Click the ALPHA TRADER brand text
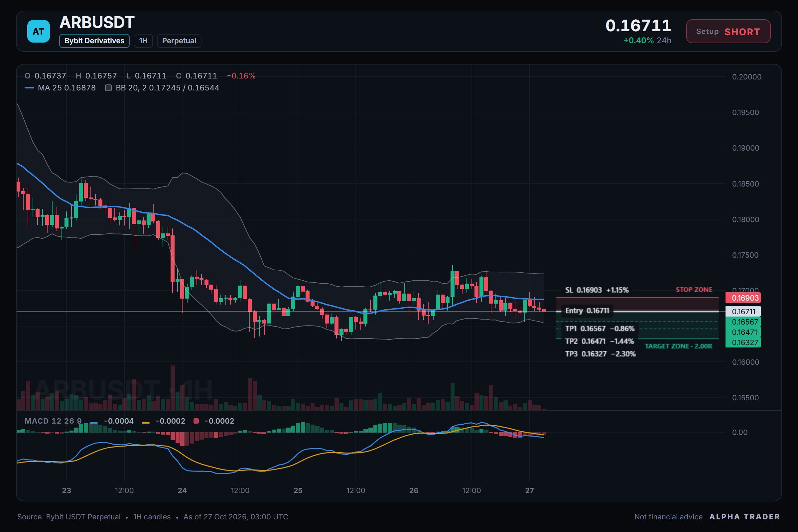Viewport: 798px width, 532px height. [x=745, y=517]
